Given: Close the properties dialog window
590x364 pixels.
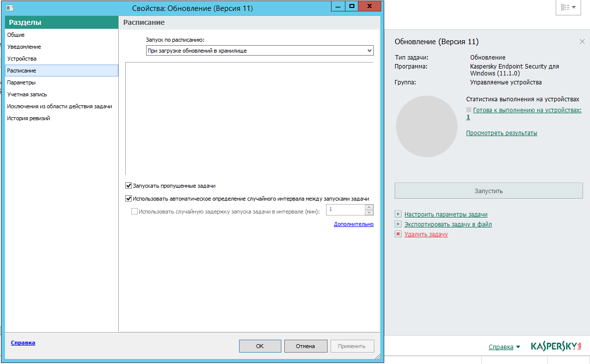Looking at the screenshot, I should [369, 6].
